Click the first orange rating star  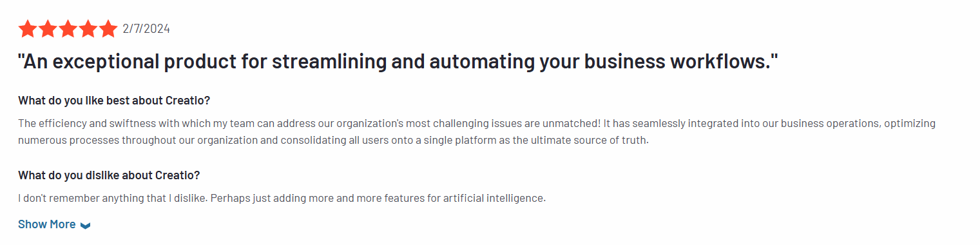[x=27, y=28]
